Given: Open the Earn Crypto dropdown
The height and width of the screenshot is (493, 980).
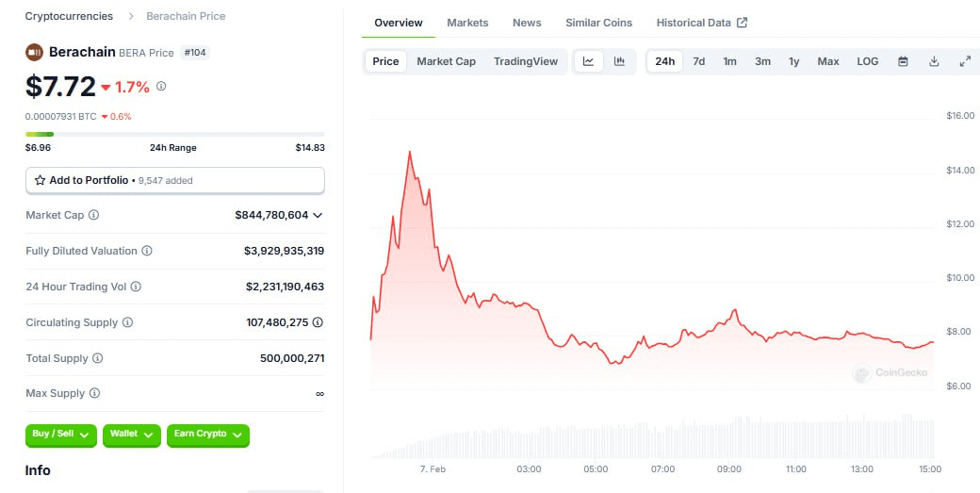Looking at the screenshot, I should [208, 435].
